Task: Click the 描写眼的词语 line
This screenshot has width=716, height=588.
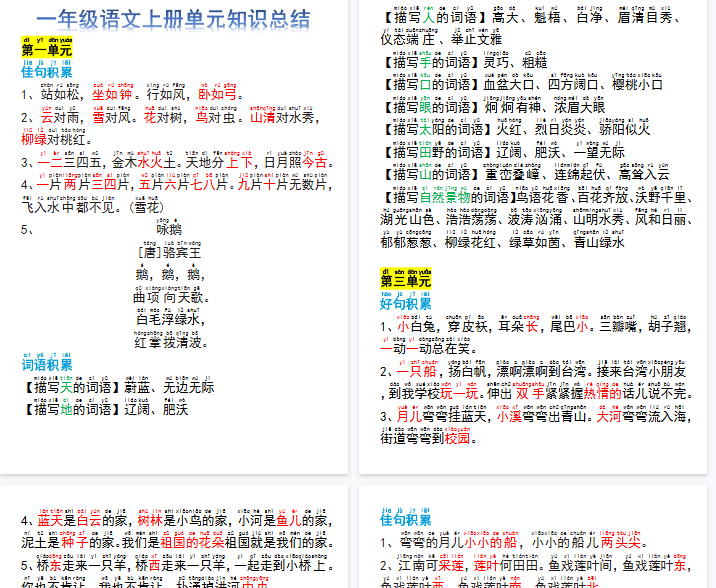Action: tap(493, 105)
